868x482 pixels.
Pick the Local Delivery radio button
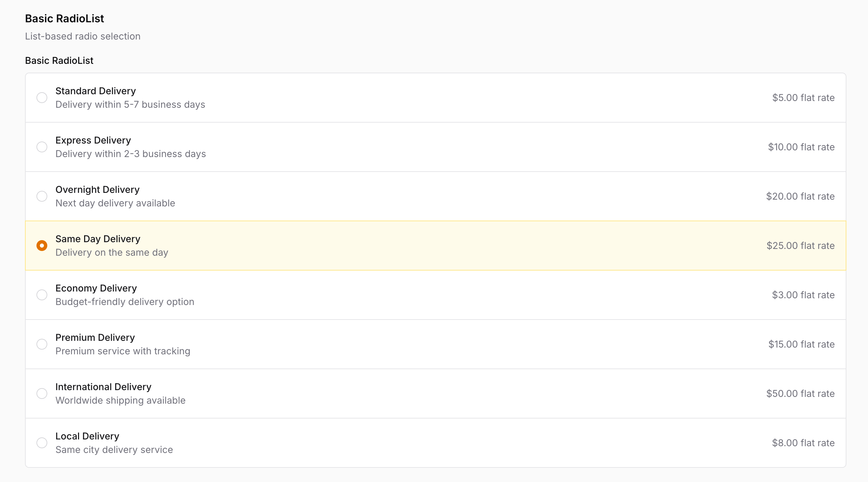[x=42, y=443]
